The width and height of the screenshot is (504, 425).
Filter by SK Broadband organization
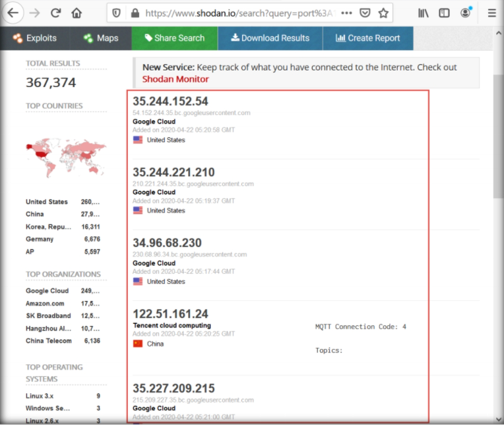(48, 315)
